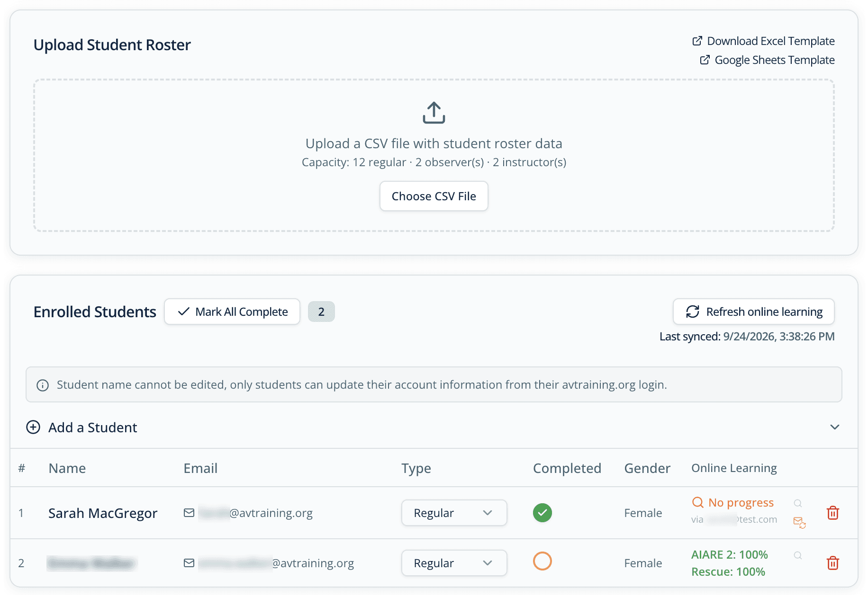The width and height of the screenshot is (868, 597).
Task: Mark student 2 as completed via orange circle
Action: click(x=542, y=561)
